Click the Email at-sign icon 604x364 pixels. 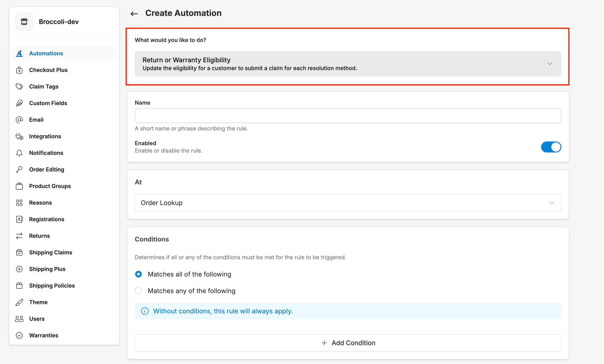(19, 120)
